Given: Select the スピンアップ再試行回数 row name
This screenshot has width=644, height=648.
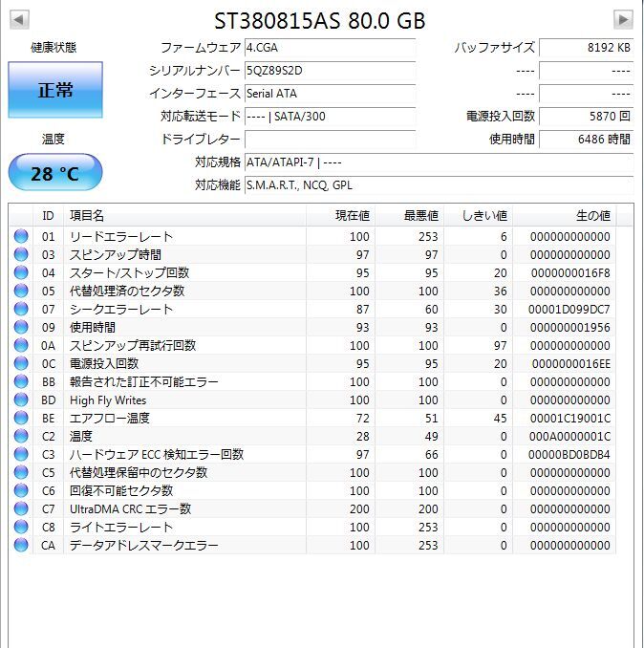Looking at the screenshot, I should tap(133, 345).
